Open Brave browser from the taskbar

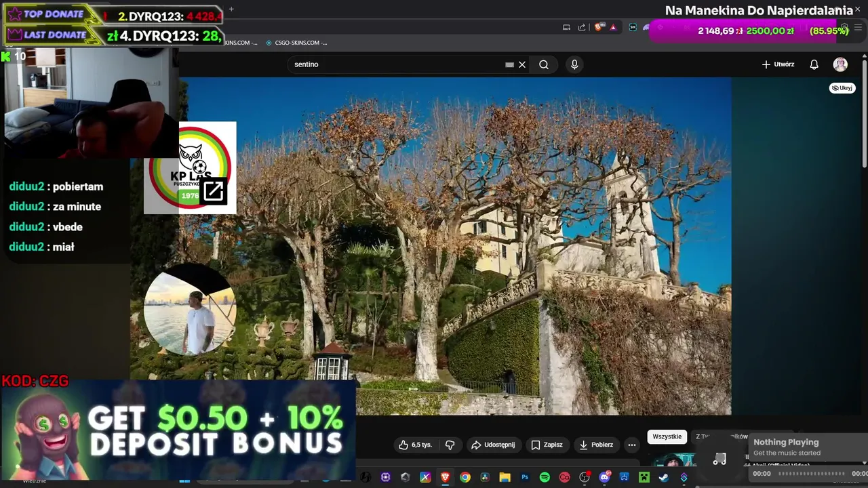[446, 477]
